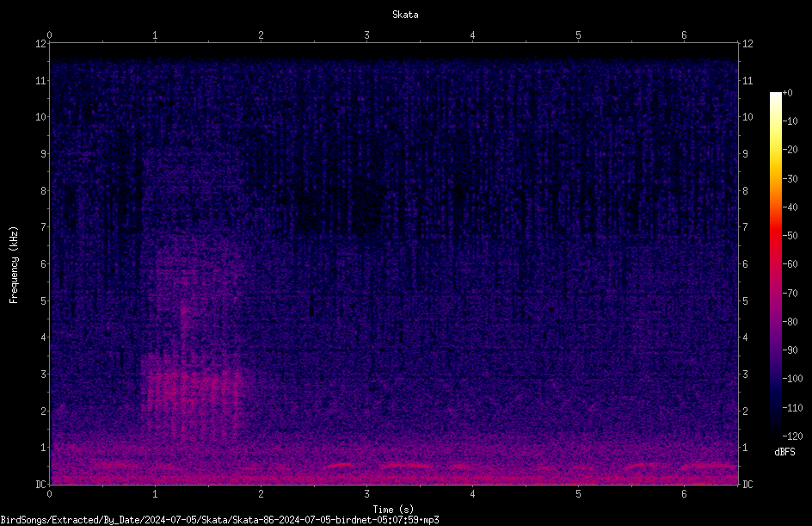812x526 pixels.
Task: Click the "-30" color scale label
Action: click(790, 179)
